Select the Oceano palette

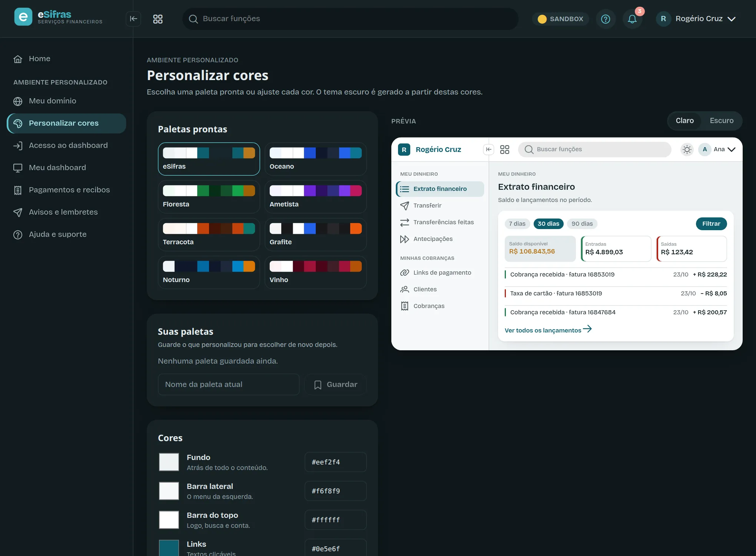[x=316, y=159]
